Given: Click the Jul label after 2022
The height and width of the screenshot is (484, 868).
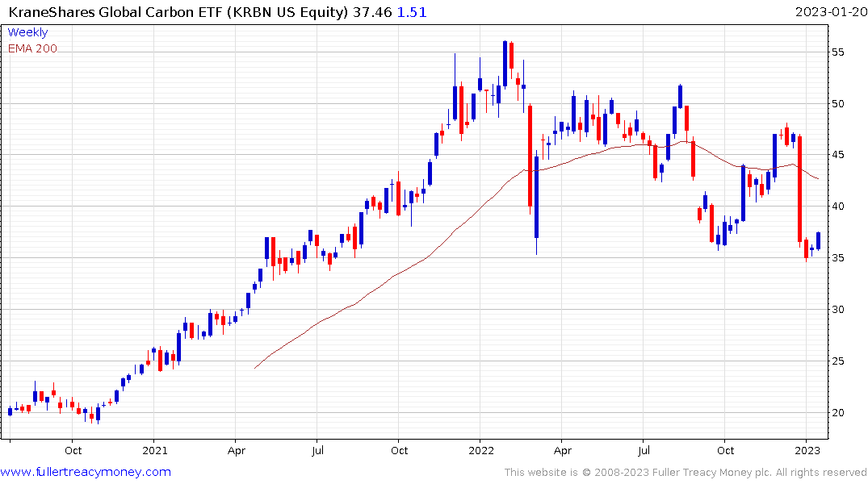Looking at the screenshot, I should point(644,451).
